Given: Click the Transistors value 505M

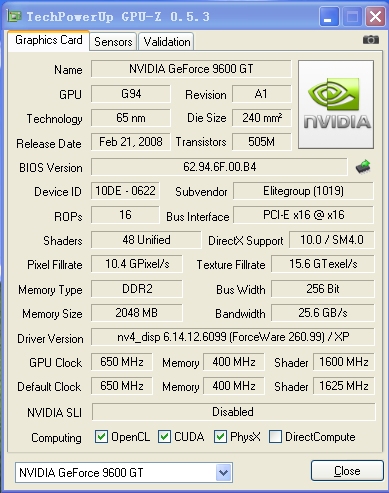Looking at the screenshot, I should pyautogui.click(x=262, y=142).
